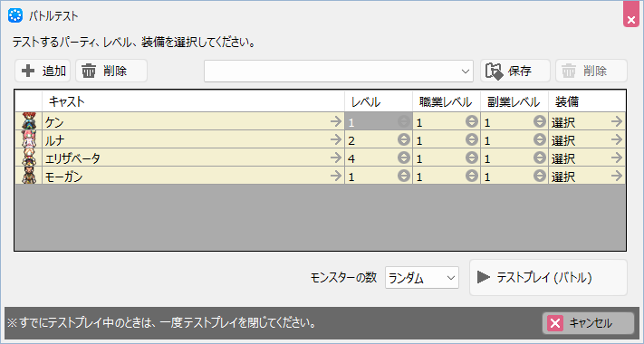
Task: Click the 保存 save preset button
Action: (515, 71)
